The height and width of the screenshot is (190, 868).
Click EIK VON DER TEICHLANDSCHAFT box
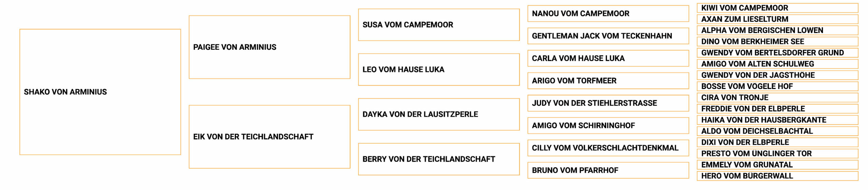pyautogui.click(x=269, y=136)
